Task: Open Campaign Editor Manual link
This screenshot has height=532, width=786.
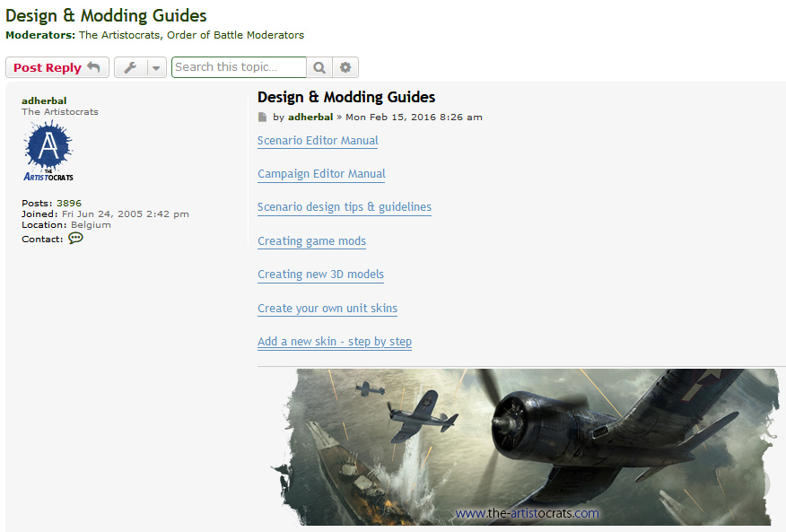Action: (x=321, y=174)
